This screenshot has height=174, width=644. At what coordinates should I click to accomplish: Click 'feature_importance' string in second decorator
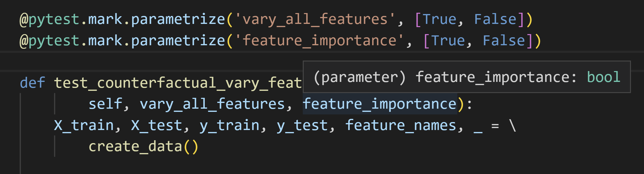coord(319,41)
